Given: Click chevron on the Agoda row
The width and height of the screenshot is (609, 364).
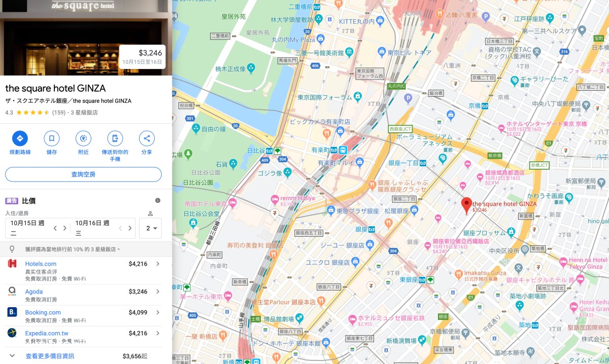Looking at the screenshot, I should point(158,292).
